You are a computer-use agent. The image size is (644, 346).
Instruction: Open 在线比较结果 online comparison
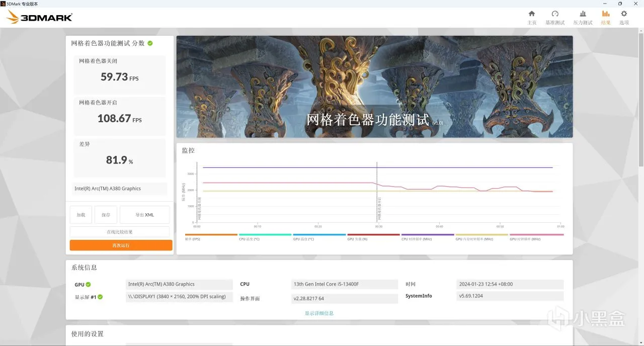pyautogui.click(x=120, y=232)
